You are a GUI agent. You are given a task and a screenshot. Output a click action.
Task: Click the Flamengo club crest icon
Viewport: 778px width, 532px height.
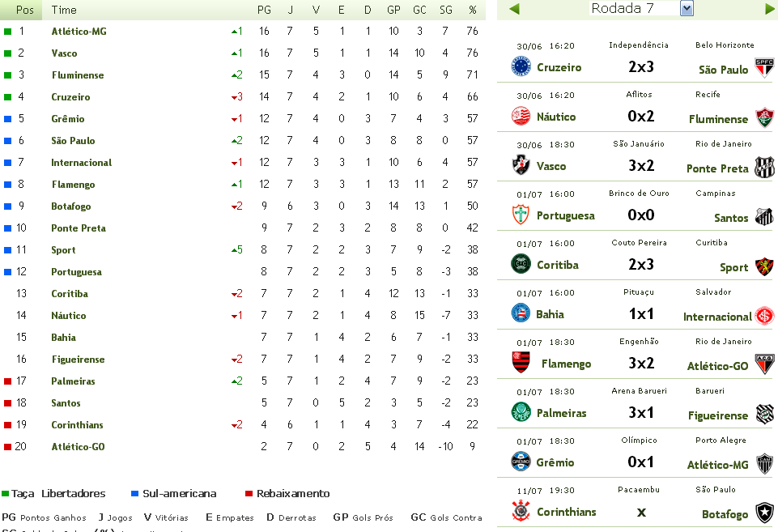point(521,363)
